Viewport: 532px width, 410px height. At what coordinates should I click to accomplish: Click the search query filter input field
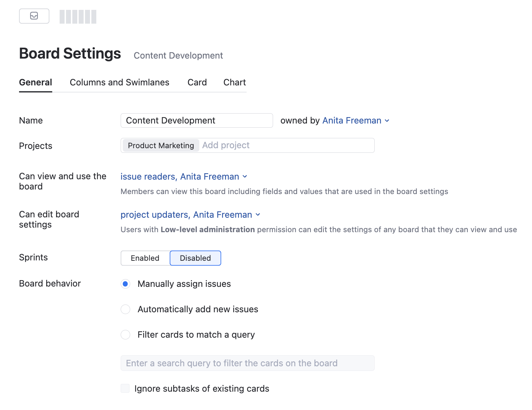(247, 363)
